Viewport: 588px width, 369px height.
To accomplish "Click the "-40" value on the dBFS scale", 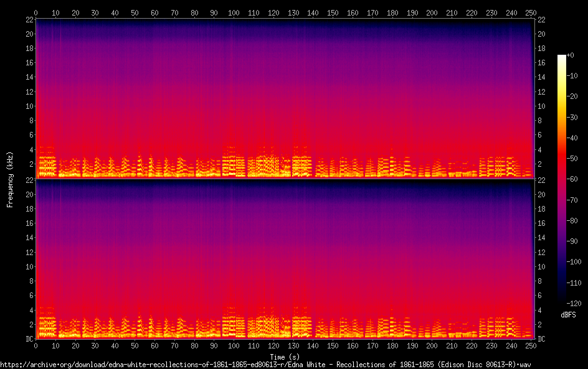I will tap(572, 138).
